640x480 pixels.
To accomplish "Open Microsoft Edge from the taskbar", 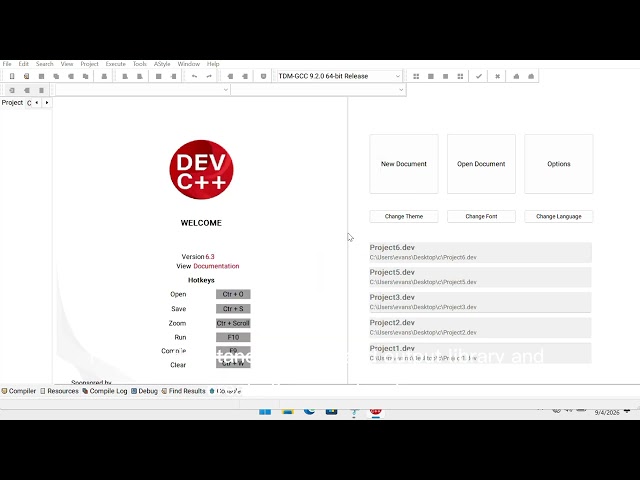I will coord(309,411).
